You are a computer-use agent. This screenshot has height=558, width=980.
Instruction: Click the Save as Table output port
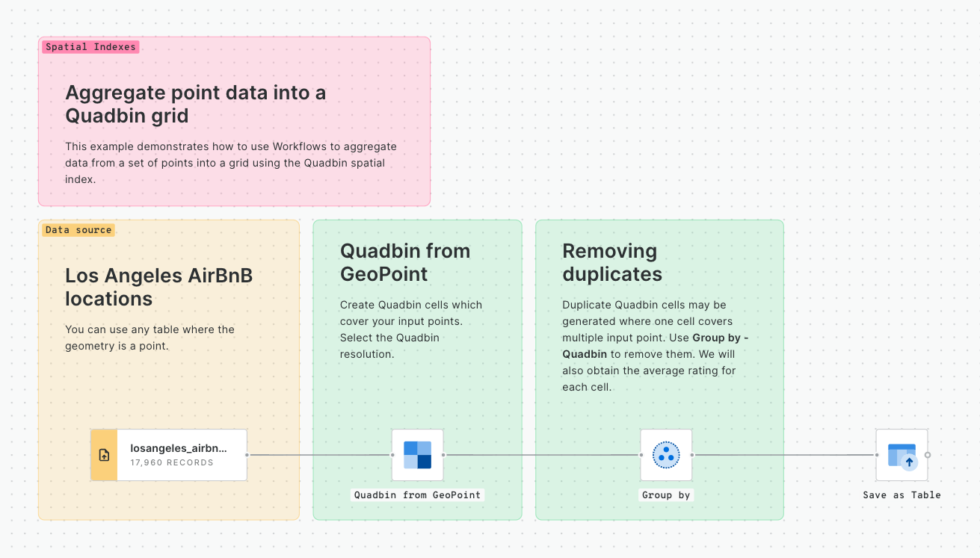coord(928,455)
